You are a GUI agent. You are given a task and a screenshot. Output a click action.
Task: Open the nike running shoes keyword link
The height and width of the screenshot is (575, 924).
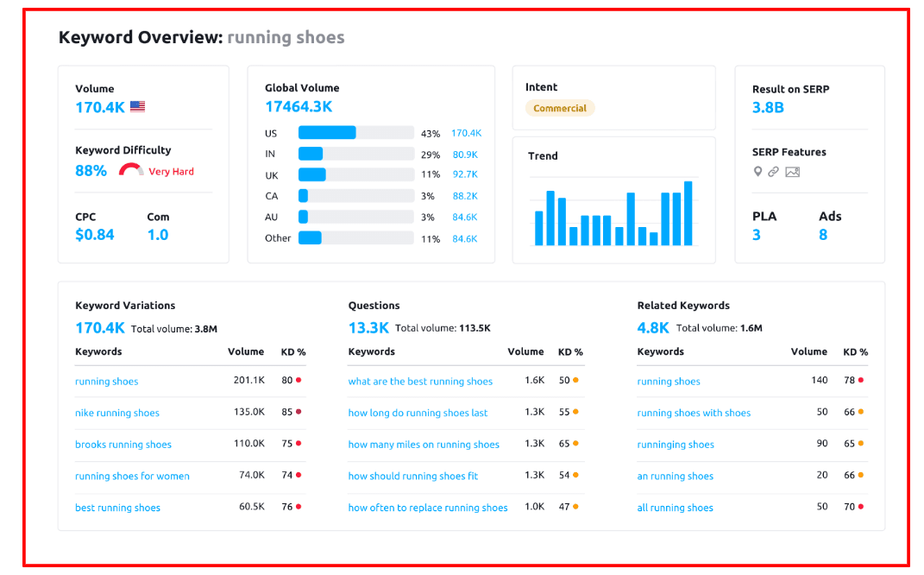[x=116, y=413]
